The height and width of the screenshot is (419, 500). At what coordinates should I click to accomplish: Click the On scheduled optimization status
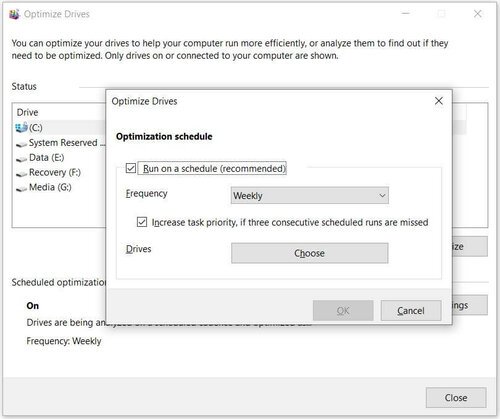[33, 306]
